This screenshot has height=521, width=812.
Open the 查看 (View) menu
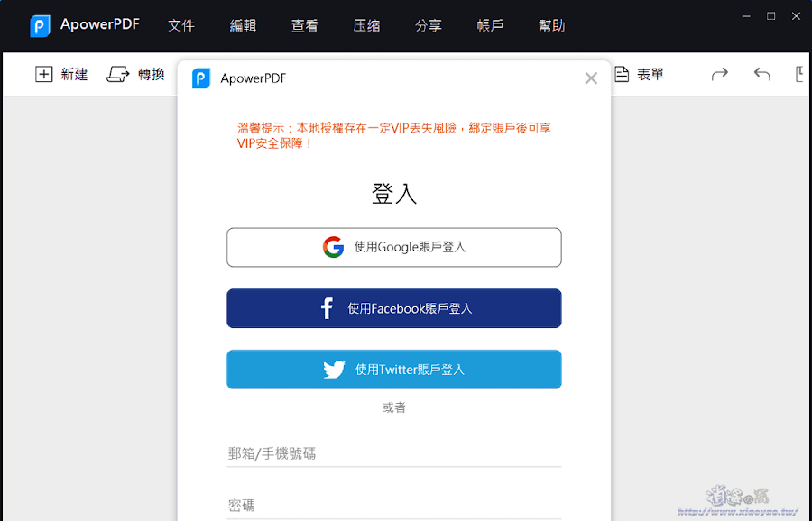304,25
